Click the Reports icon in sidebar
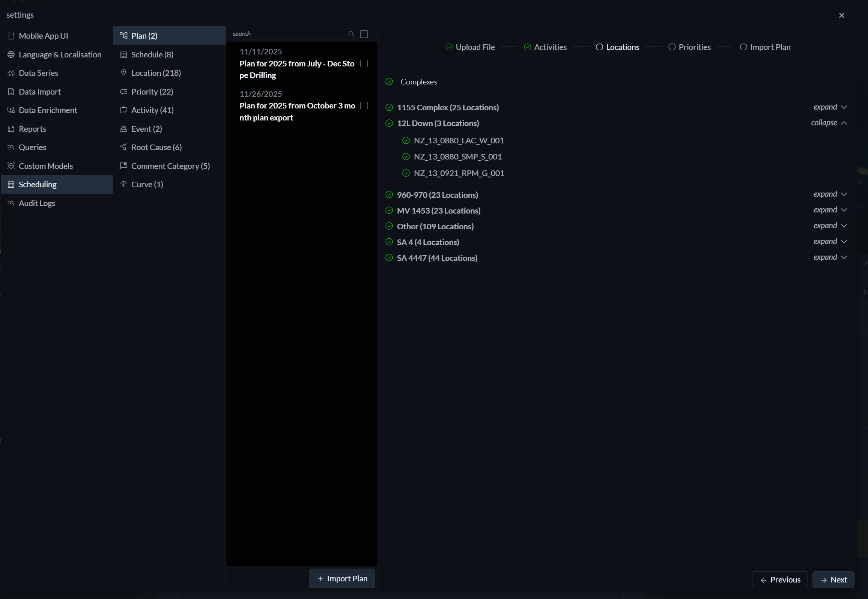The height and width of the screenshot is (599, 868). [x=11, y=129]
